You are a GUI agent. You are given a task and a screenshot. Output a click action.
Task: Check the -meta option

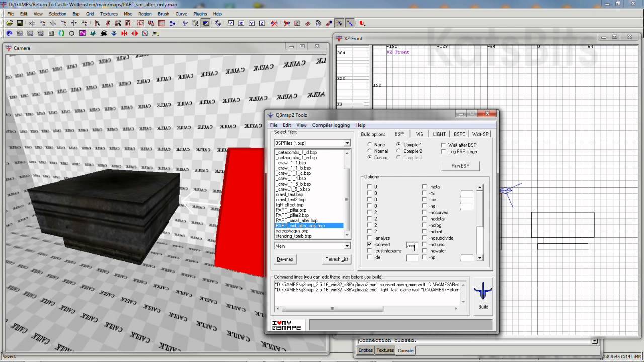(425, 187)
